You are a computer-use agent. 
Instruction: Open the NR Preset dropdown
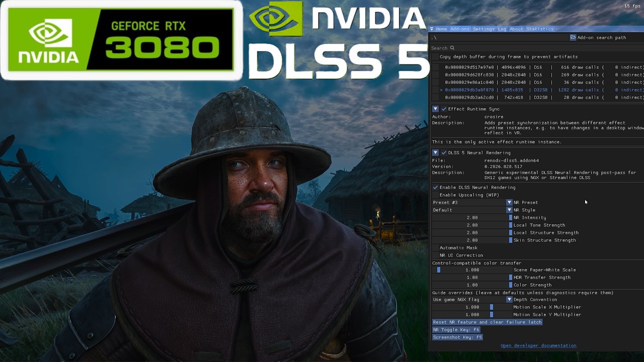(x=472, y=203)
